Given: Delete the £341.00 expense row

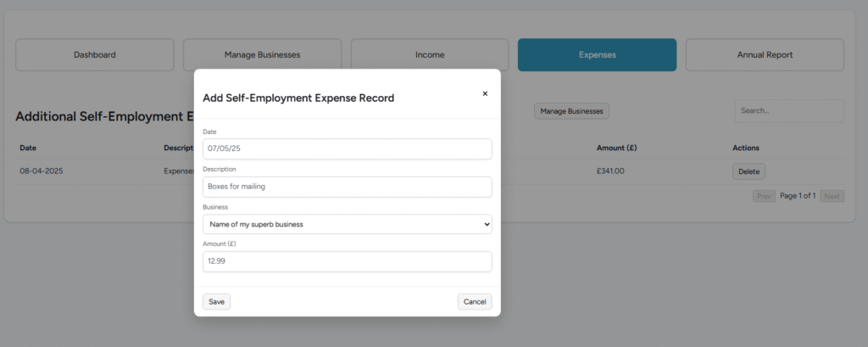Looking at the screenshot, I should (748, 171).
